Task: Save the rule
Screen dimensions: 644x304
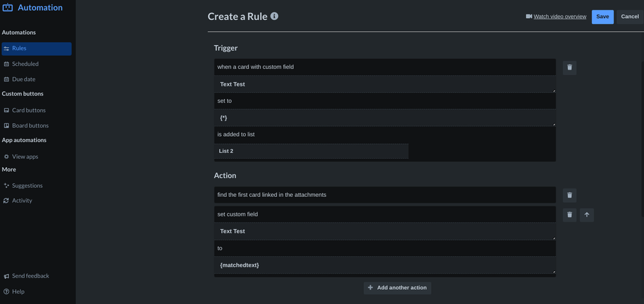Action: [x=602, y=17]
